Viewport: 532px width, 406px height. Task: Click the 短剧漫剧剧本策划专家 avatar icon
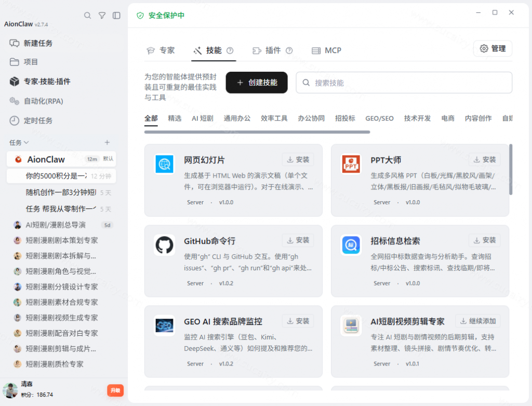17,240
